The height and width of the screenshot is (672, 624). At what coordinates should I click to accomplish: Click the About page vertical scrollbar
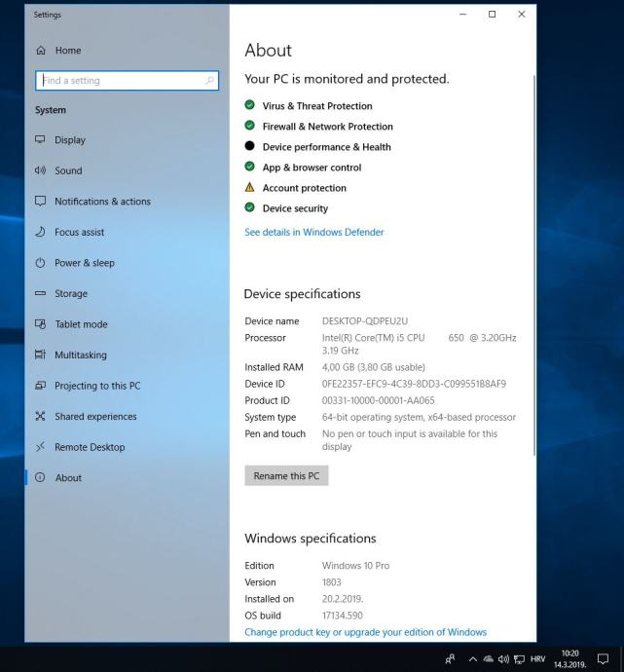534,265
